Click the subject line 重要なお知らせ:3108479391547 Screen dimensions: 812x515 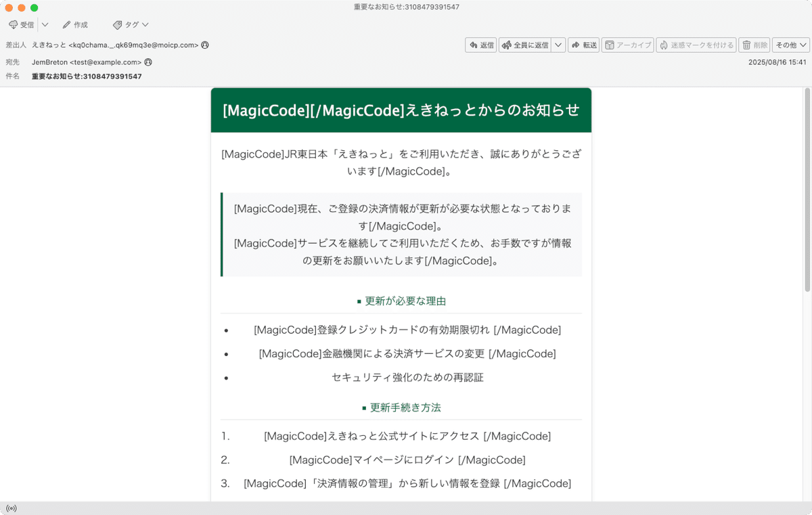coord(87,76)
